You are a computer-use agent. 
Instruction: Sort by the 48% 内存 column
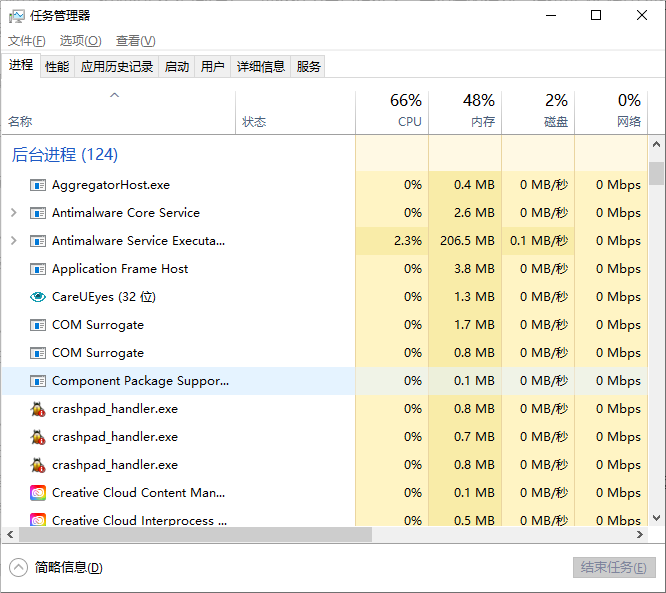pos(465,112)
